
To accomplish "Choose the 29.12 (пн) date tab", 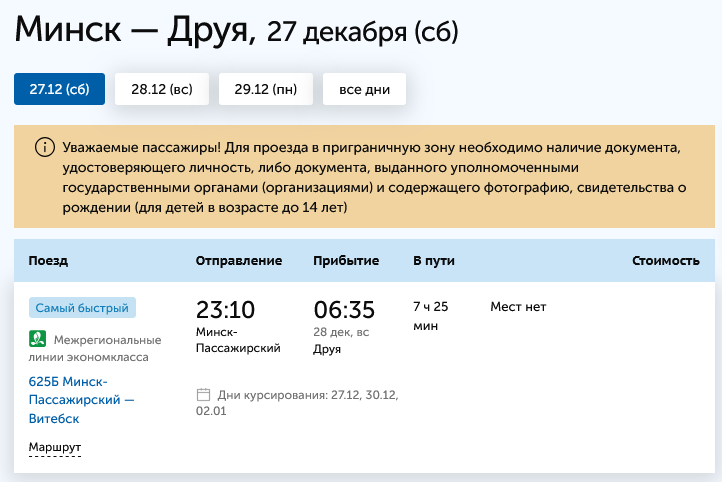I will pyautogui.click(x=265, y=89).
